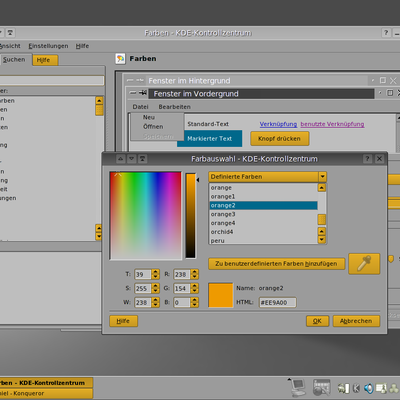Click the pin icon in Farben window titlebar
This screenshot has height=400, width=400.
10,33
